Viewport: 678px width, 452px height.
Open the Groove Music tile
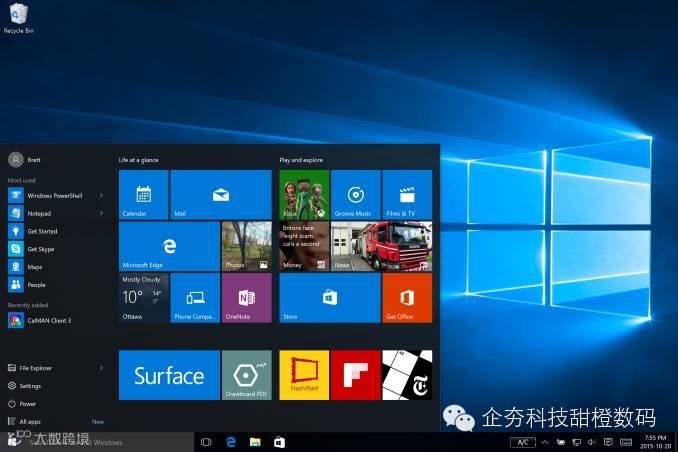coord(355,195)
